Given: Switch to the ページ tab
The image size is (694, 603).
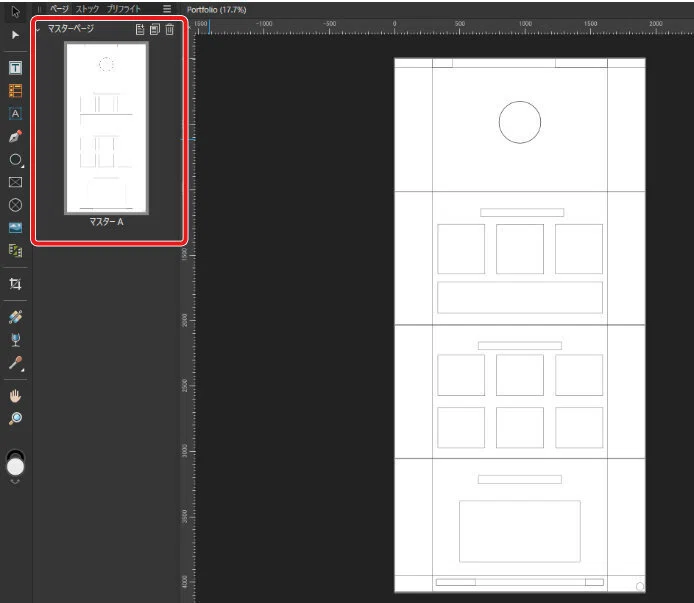Looking at the screenshot, I should (x=59, y=9).
